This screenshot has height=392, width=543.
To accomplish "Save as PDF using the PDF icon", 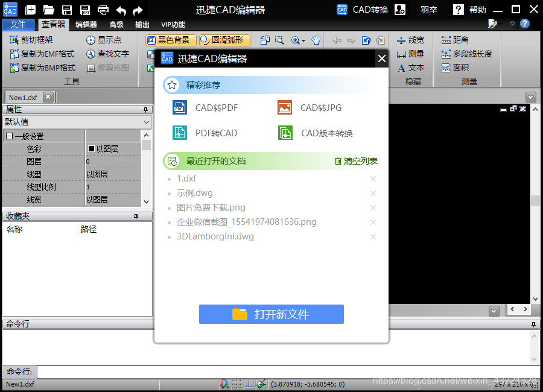I will (85, 10).
